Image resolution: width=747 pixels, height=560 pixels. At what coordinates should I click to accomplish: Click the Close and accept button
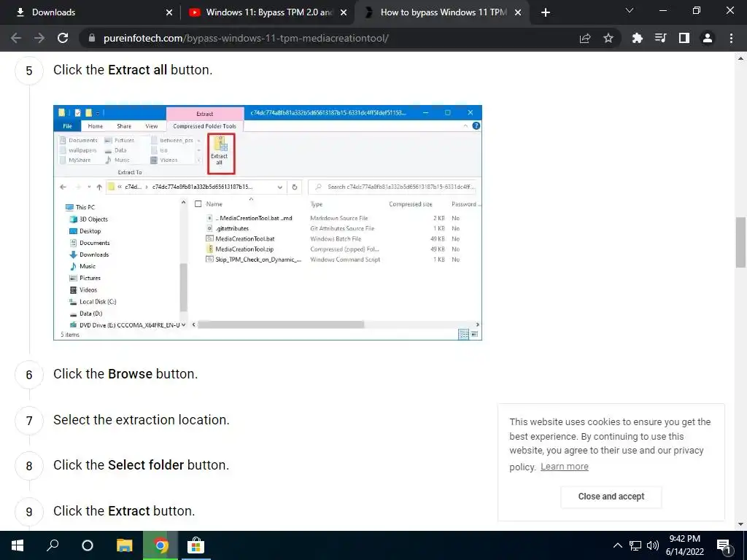(611, 497)
